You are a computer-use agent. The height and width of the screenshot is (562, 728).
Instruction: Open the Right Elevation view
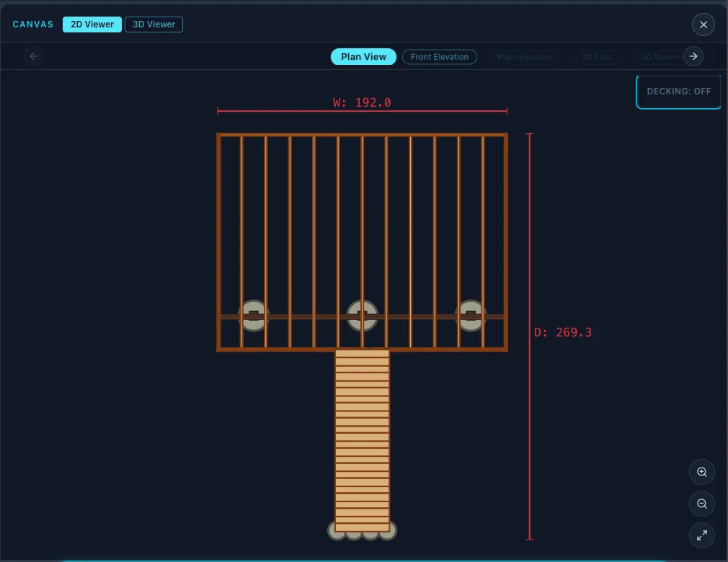tap(524, 57)
